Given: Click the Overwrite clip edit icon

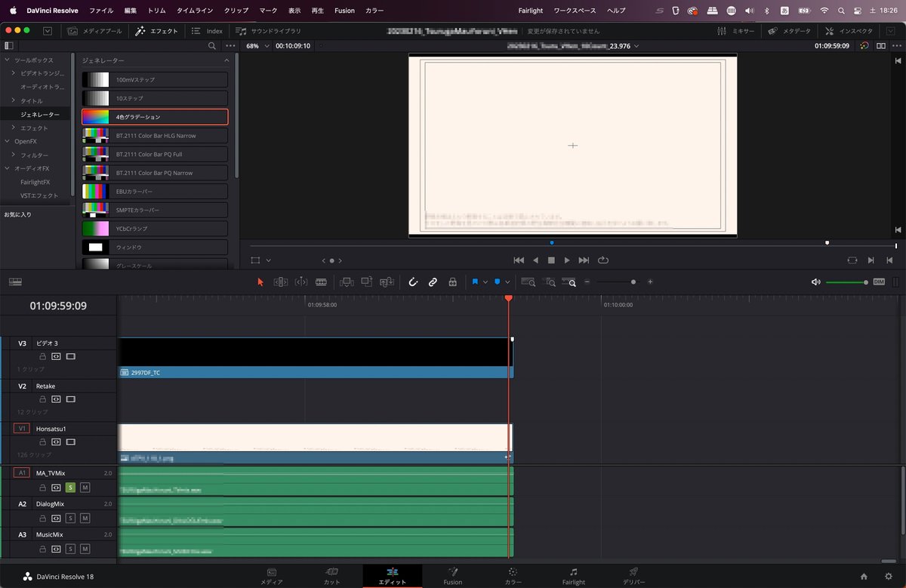Looking at the screenshot, I should point(367,282).
